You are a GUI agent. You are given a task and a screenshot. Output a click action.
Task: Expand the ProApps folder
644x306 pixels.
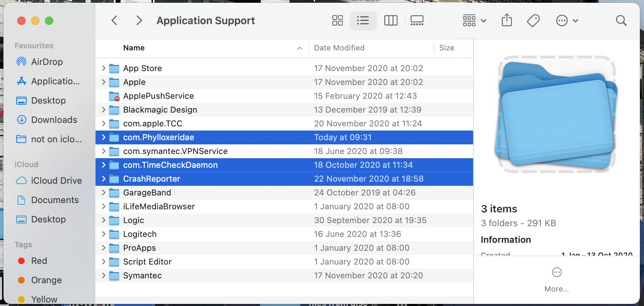(x=103, y=248)
